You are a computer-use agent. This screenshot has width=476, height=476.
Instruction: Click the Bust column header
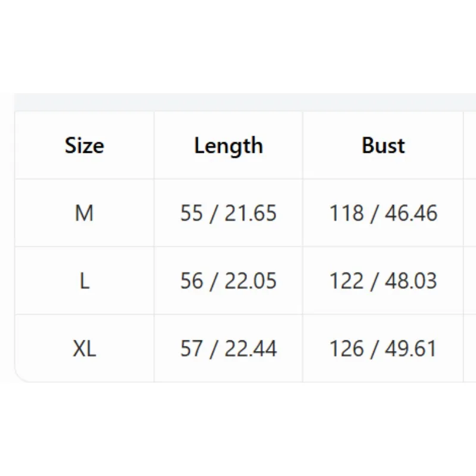(x=383, y=145)
